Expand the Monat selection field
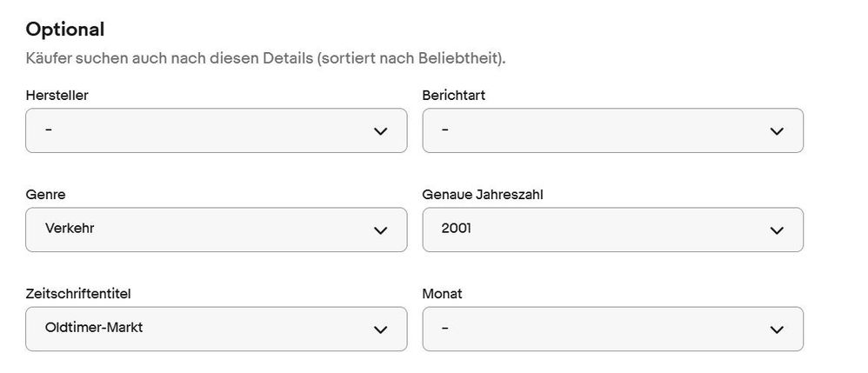The width and height of the screenshot is (868, 373). (x=612, y=329)
